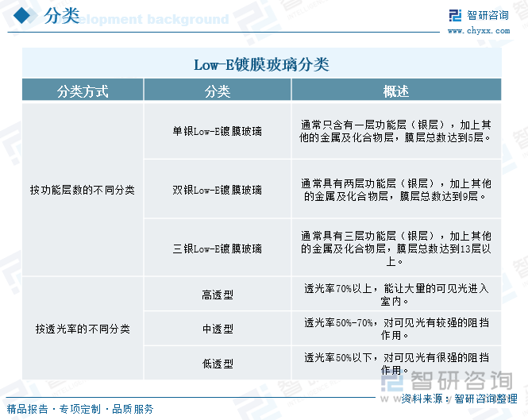Image resolution: width=528 pixels, height=420 pixels.
Task: Click the description 透光率50%以下
Action: [396, 364]
